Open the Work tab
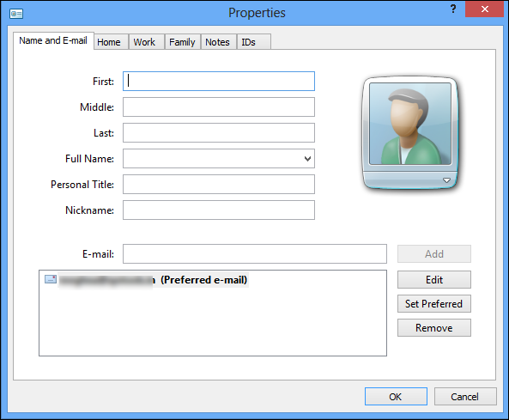Image resolution: width=509 pixels, height=420 pixels. click(144, 42)
